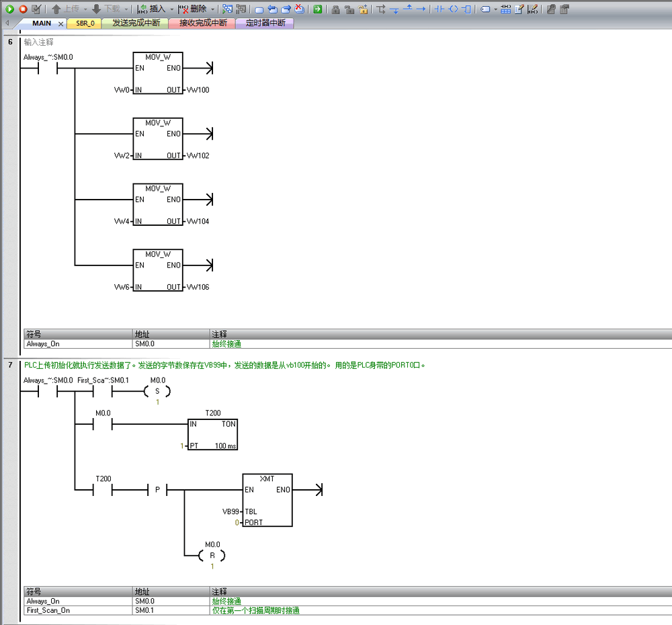672x625 pixels.
Task: Click the insert coil icon
Action: pos(453,9)
